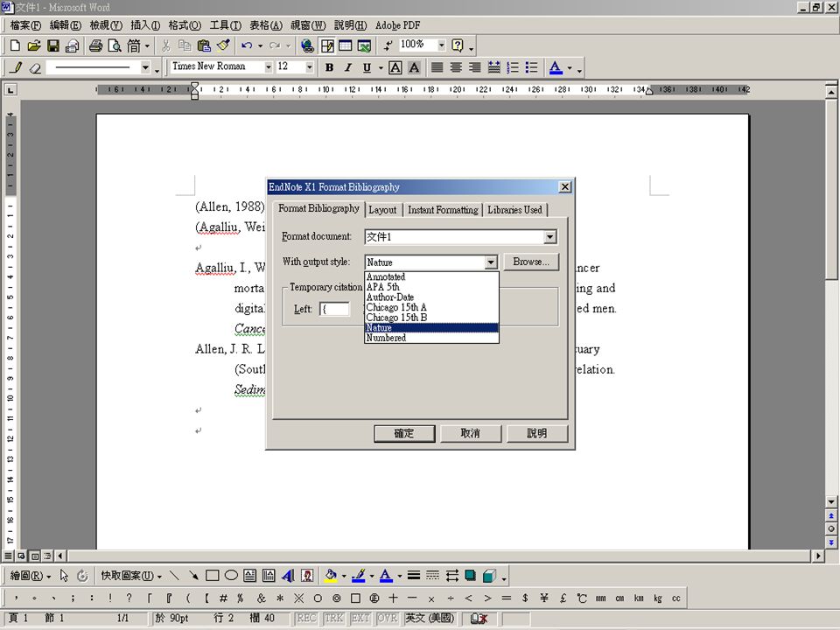
Task: Click the Cut scissors icon
Action: click(166, 45)
